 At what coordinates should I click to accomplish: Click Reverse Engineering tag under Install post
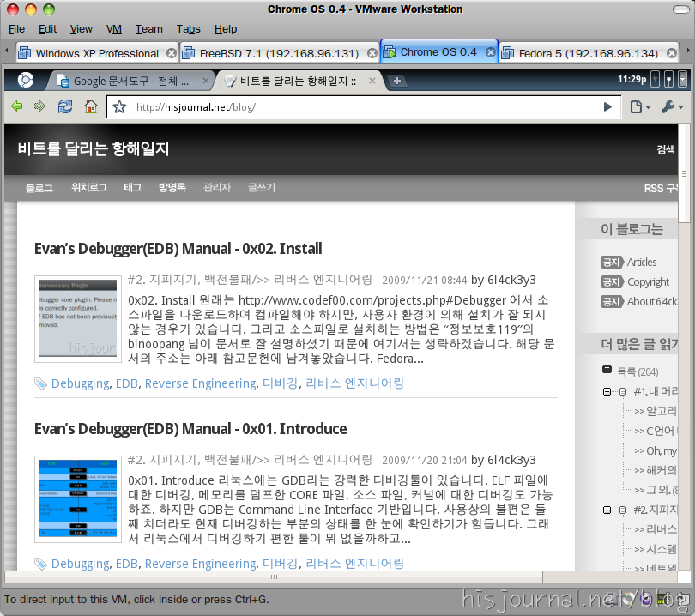(200, 383)
